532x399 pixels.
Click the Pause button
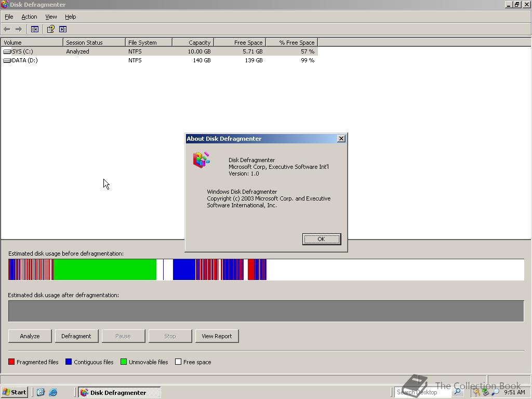123,336
